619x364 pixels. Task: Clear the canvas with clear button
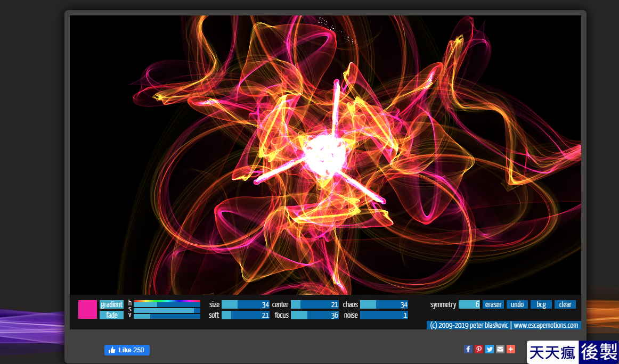(x=565, y=304)
